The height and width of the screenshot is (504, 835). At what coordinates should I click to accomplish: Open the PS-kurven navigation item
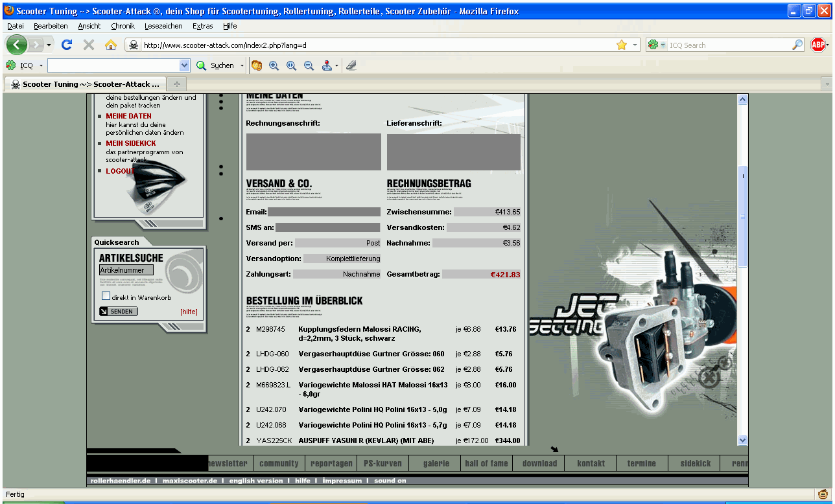[383, 463]
